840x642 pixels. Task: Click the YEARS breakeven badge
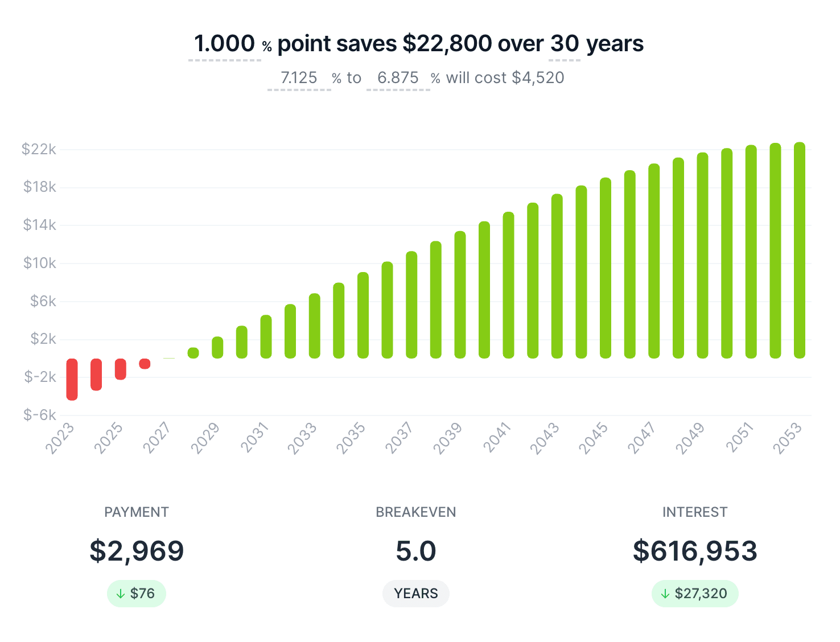click(x=416, y=594)
